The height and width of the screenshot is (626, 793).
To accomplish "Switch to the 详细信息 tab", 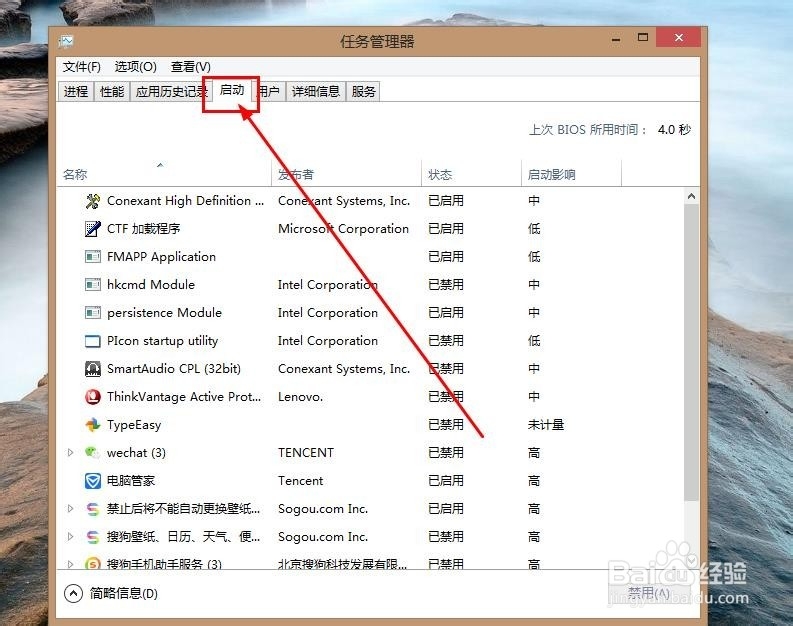I will (x=316, y=92).
